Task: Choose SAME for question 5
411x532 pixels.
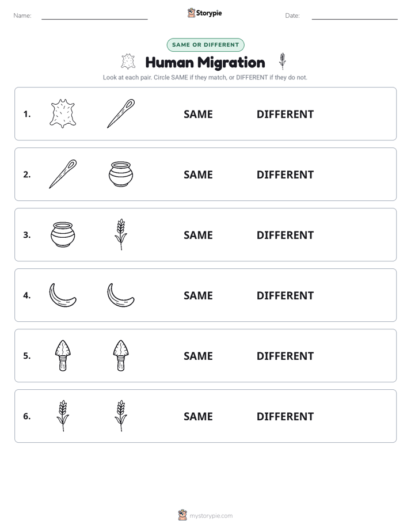Action: pos(198,356)
